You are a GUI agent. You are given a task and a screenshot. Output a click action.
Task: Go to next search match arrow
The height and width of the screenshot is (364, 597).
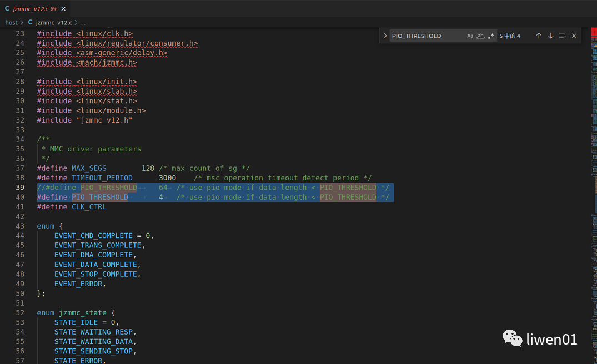point(550,36)
